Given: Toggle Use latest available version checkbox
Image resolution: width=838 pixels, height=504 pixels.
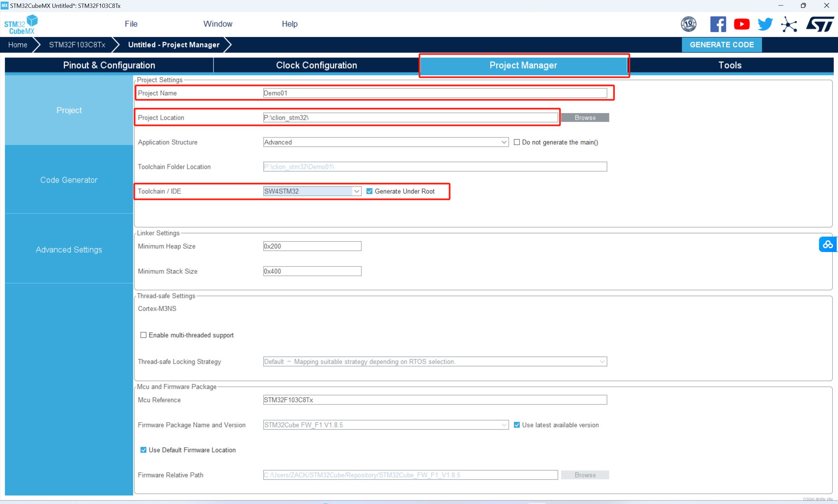Looking at the screenshot, I should point(516,425).
